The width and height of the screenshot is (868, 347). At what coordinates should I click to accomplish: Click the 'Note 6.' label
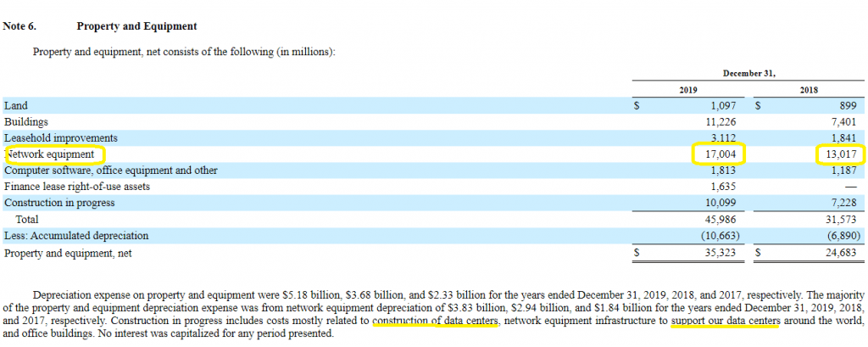tap(19, 26)
